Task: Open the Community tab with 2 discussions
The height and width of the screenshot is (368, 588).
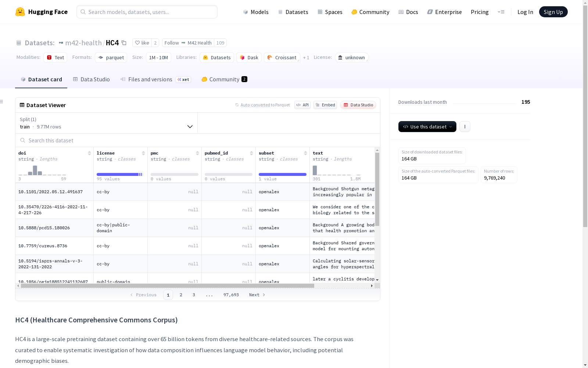Action: [x=224, y=79]
